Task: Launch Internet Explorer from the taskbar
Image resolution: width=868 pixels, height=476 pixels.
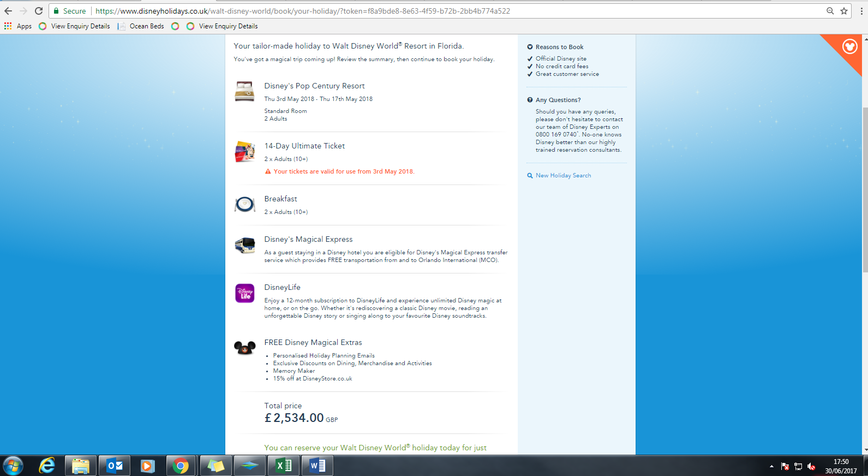Action: [x=47, y=466]
